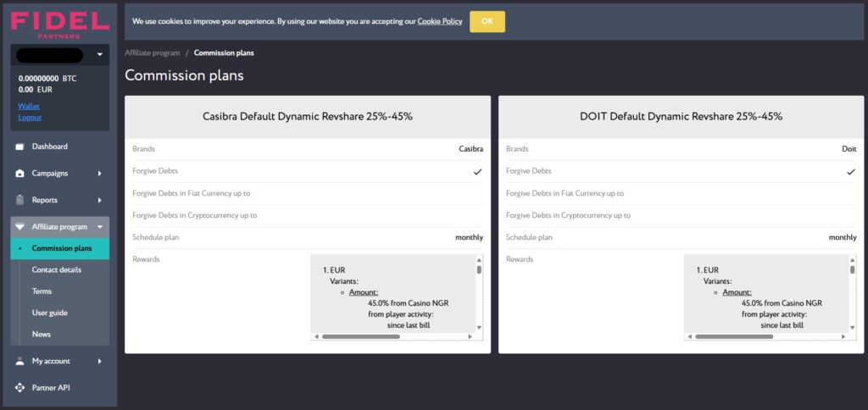
Task: Collapse the Affiliate program menu arrow
Action: (x=100, y=227)
